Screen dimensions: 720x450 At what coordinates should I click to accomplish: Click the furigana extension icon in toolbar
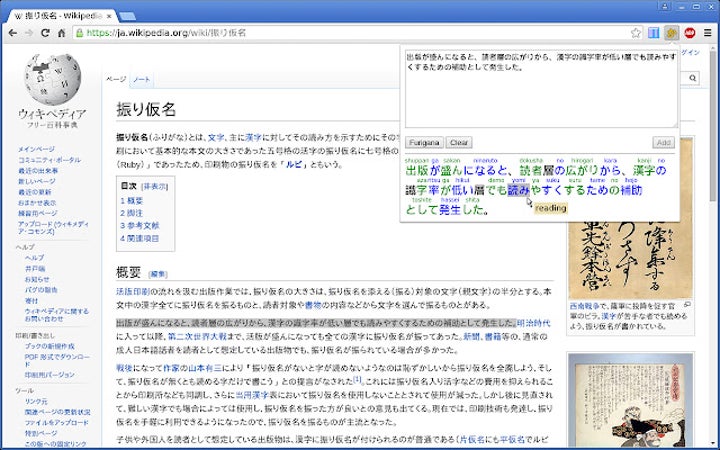672,32
